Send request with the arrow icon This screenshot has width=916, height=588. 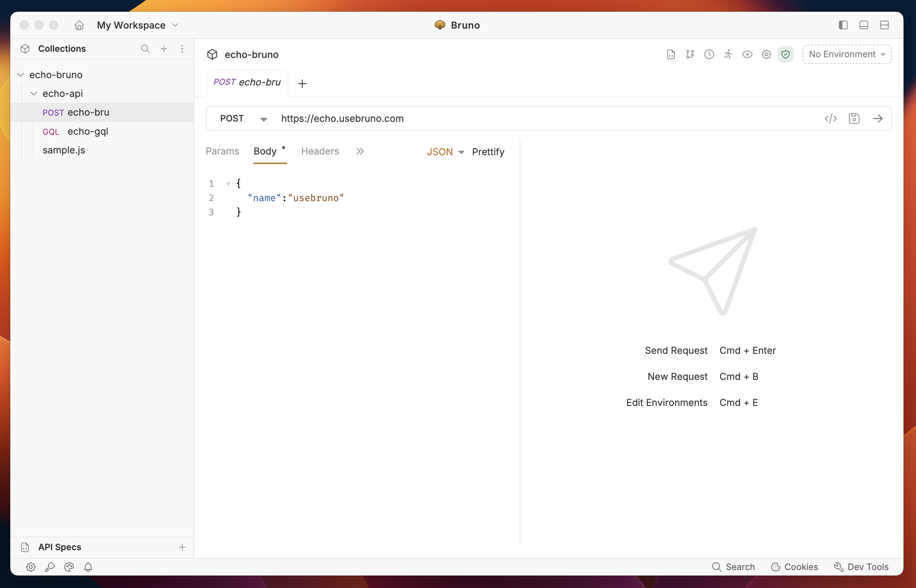tap(878, 118)
